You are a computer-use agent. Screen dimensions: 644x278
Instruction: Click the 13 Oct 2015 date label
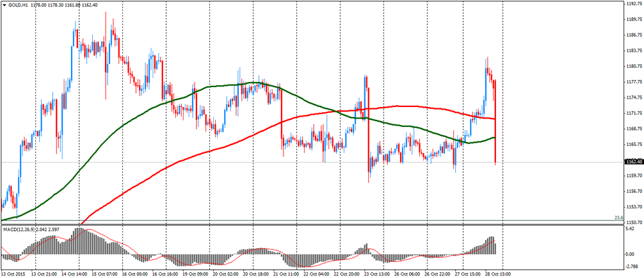click(14, 273)
